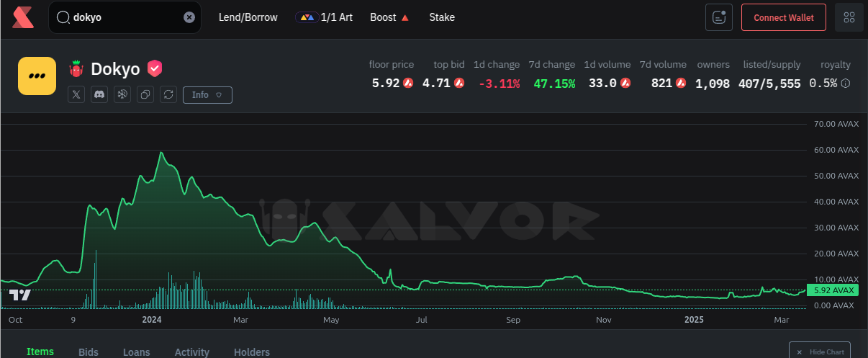Open the snowflake explorer icon link
This screenshot has height=358, width=868.
click(x=122, y=94)
